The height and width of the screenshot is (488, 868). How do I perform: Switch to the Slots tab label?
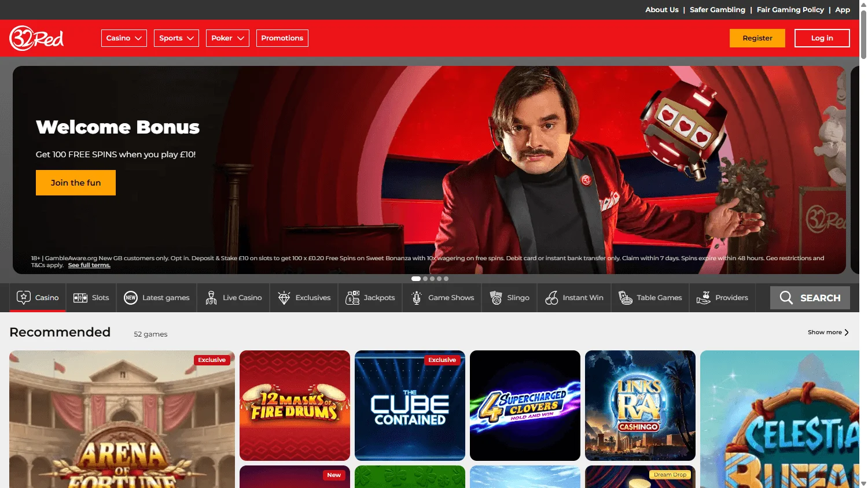pyautogui.click(x=101, y=298)
